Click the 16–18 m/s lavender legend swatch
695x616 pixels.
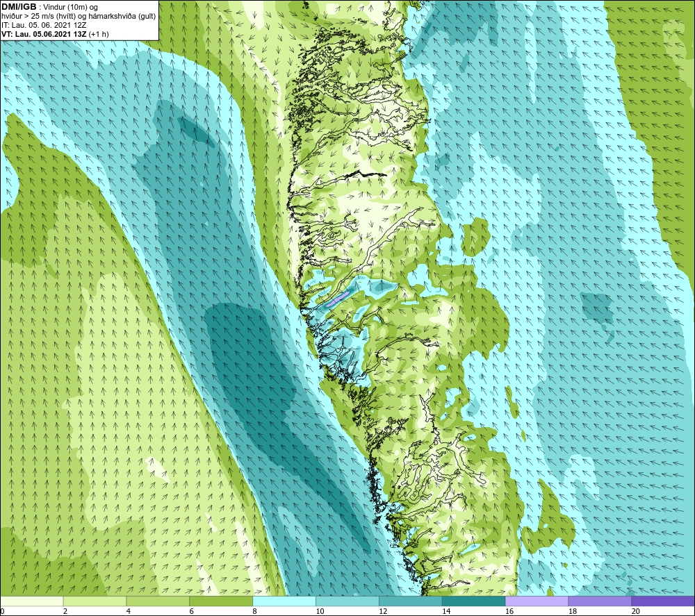coord(537,601)
